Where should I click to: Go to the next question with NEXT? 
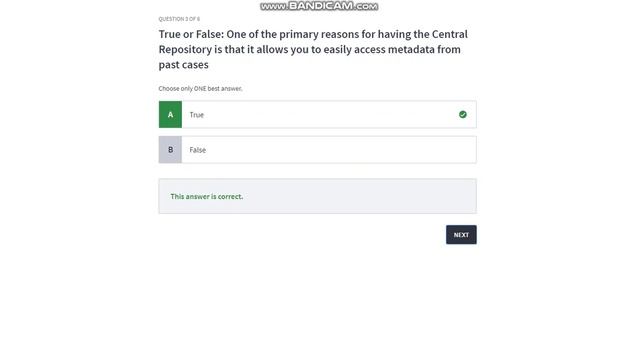click(x=461, y=235)
